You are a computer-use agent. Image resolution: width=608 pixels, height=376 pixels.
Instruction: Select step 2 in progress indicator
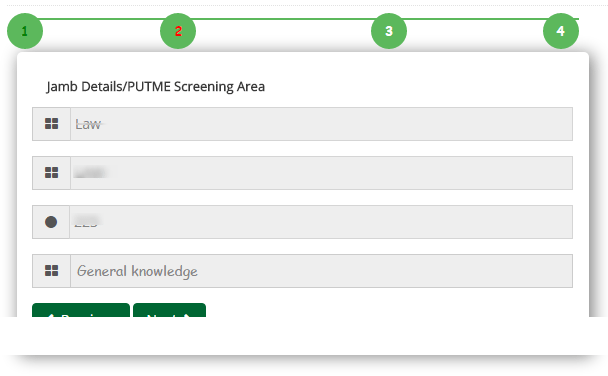(x=178, y=31)
